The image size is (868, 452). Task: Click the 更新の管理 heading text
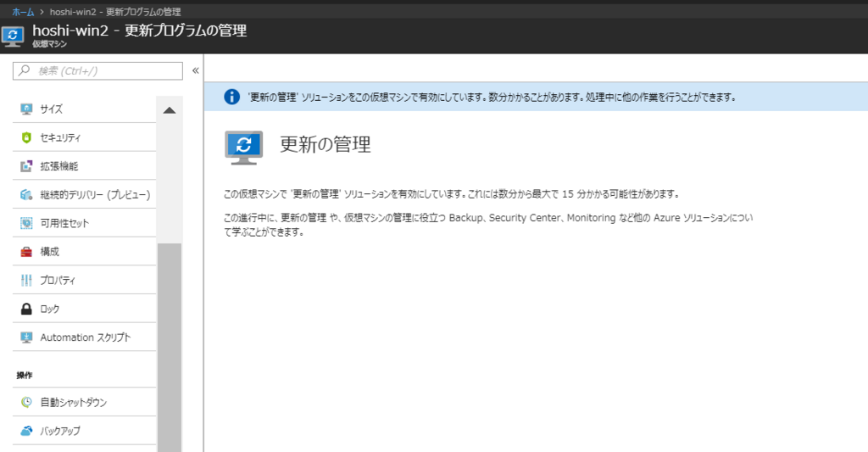click(x=325, y=144)
